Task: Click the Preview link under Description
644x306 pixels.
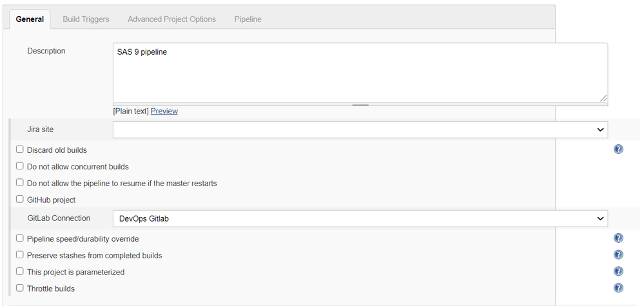Action: click(x=164, y=111)
